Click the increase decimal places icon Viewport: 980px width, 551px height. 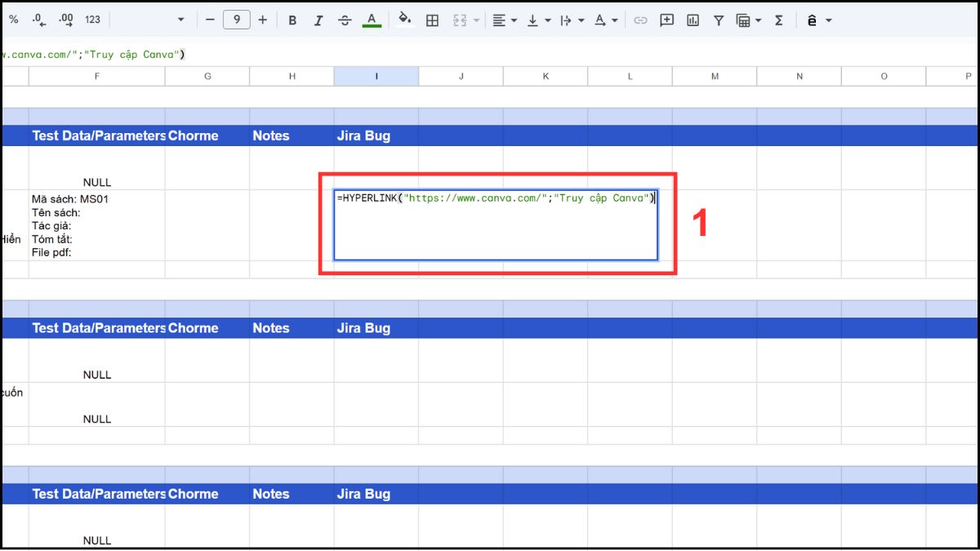(x=63, y=20)
